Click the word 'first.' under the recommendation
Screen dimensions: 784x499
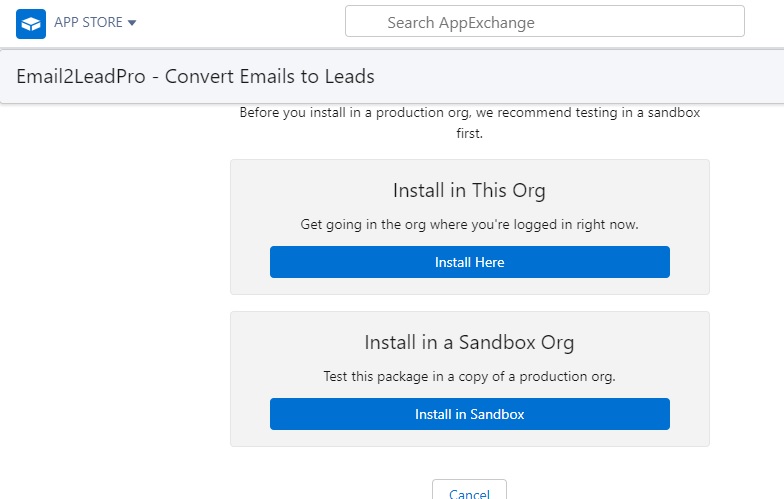click(x=469, y=134)
